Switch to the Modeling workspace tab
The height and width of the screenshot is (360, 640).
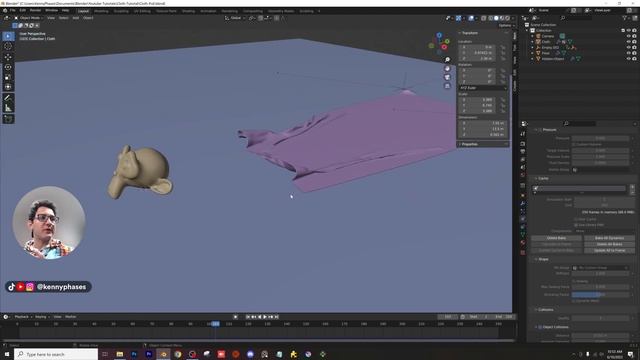(101, 11)
